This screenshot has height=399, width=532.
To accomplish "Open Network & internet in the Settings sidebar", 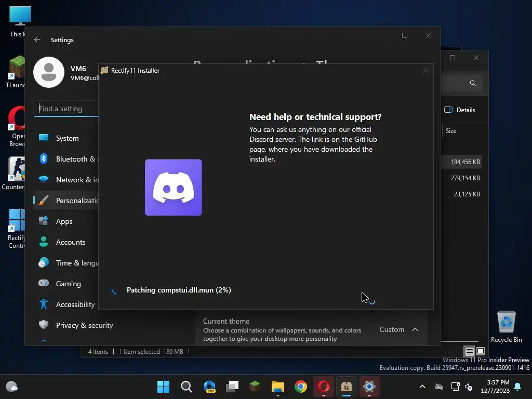I will click(67, 179).
